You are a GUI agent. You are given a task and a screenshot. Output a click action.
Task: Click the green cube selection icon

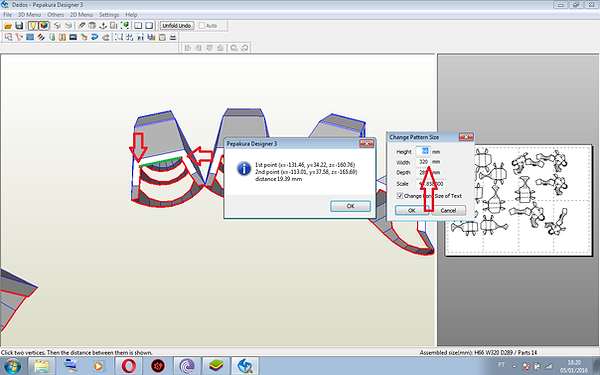pyautogui.click(x=125, y=26)
